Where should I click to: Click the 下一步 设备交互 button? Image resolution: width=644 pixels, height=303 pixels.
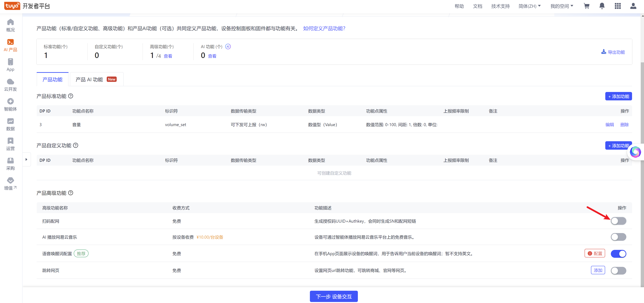click(333, 296)
